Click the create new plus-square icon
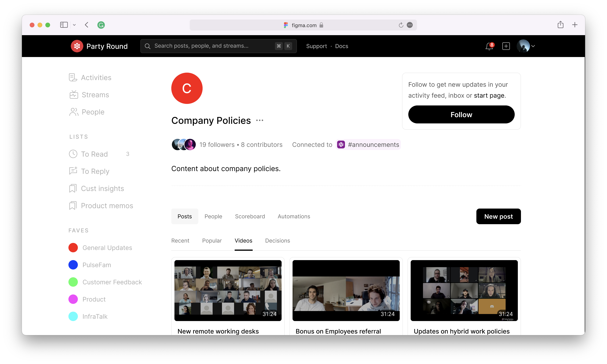The width and height of the screenshot is (607, 364). (506, 46)
